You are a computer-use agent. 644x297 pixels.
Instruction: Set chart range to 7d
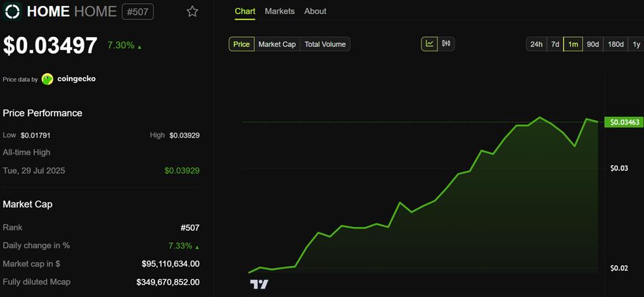(x=555, y=44)
